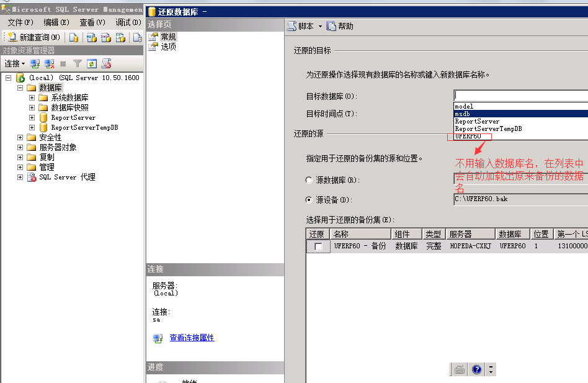Open the 编辑(E) menu

56,22
